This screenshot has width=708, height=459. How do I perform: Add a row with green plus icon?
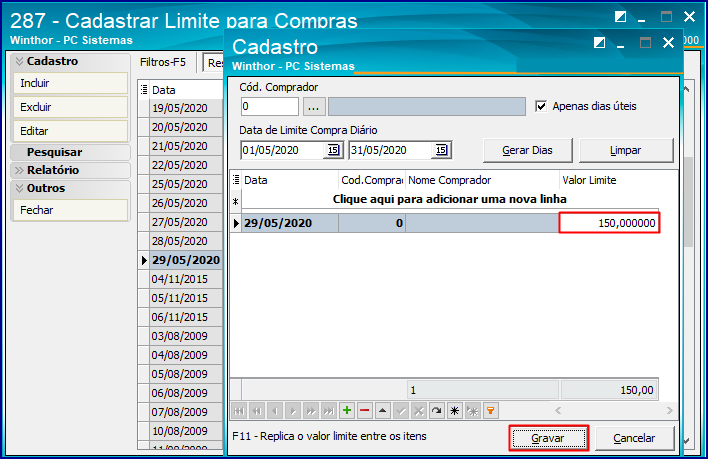(x=347, y=411)
